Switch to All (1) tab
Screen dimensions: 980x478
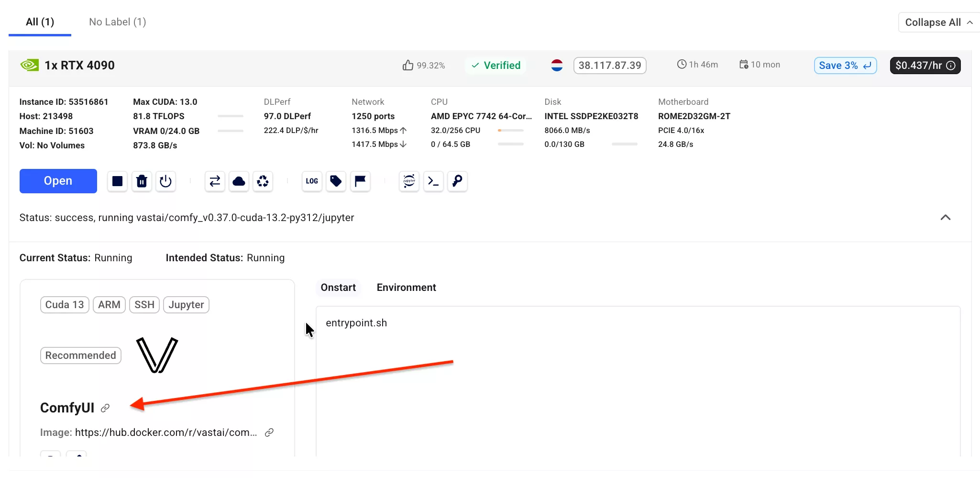point(40,22)
